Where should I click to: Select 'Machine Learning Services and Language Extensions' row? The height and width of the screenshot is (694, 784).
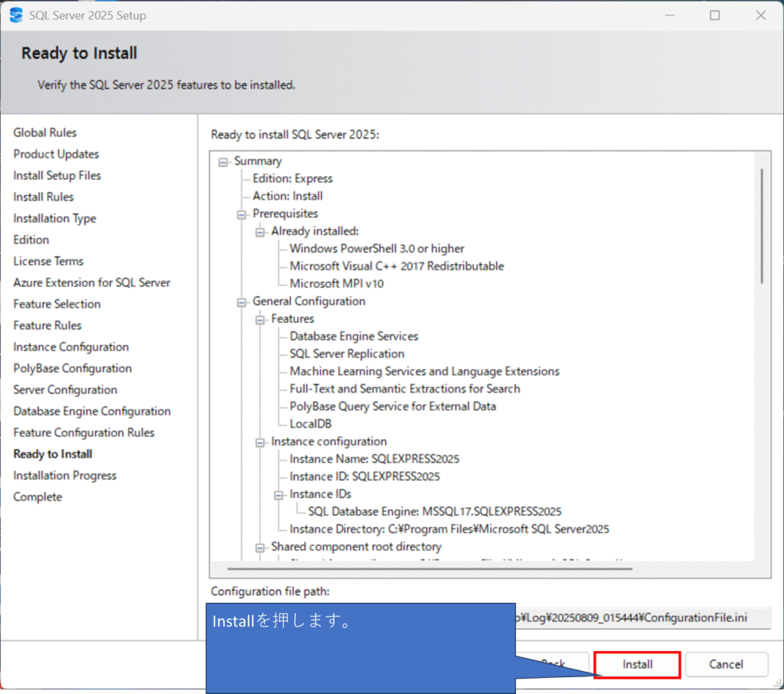424,371
